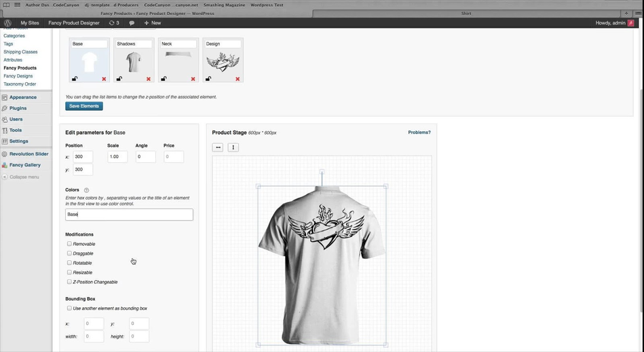The image size is (644, 352).
Task: Delete the Shadows element with its red X
Action: pyautogui.click(x=149, y=79)
